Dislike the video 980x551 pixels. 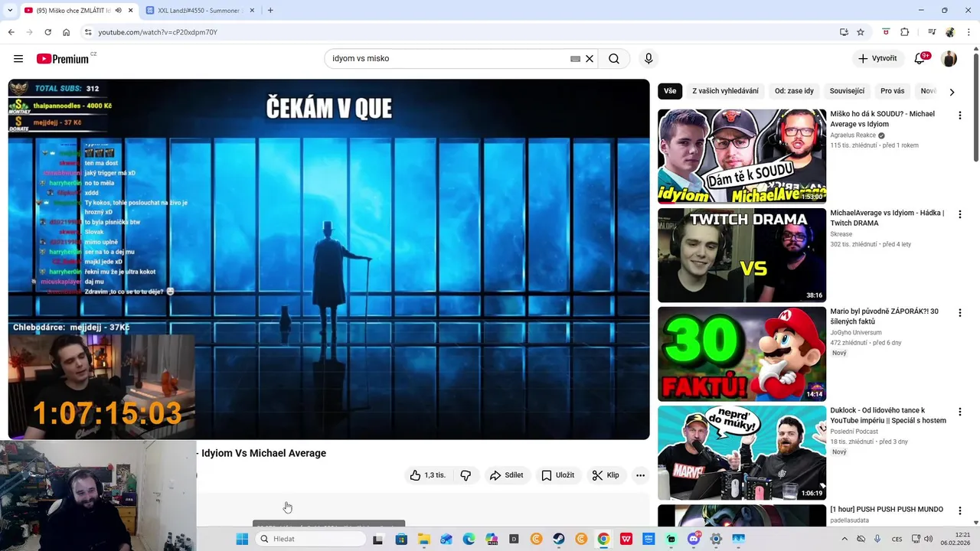tap(465, 475)
